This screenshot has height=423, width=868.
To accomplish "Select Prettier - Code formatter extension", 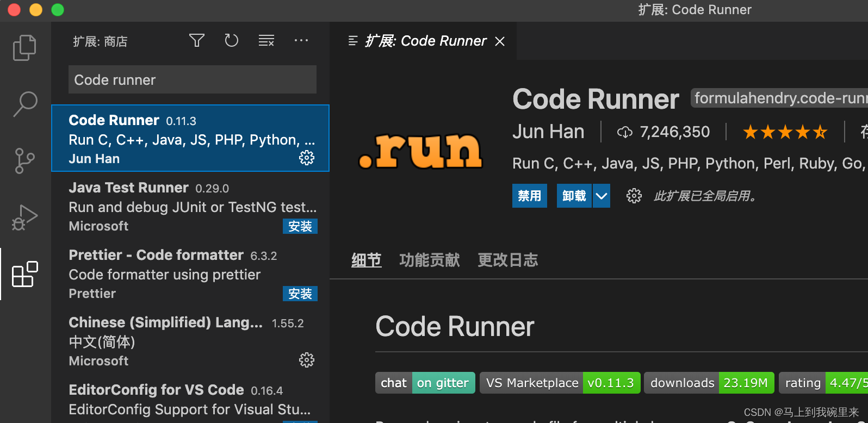I will tap(190, 273).
